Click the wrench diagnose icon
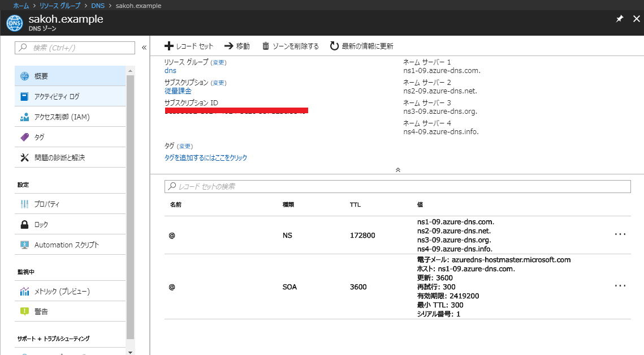This screenshot has width=644, height=355. point(25,157)
